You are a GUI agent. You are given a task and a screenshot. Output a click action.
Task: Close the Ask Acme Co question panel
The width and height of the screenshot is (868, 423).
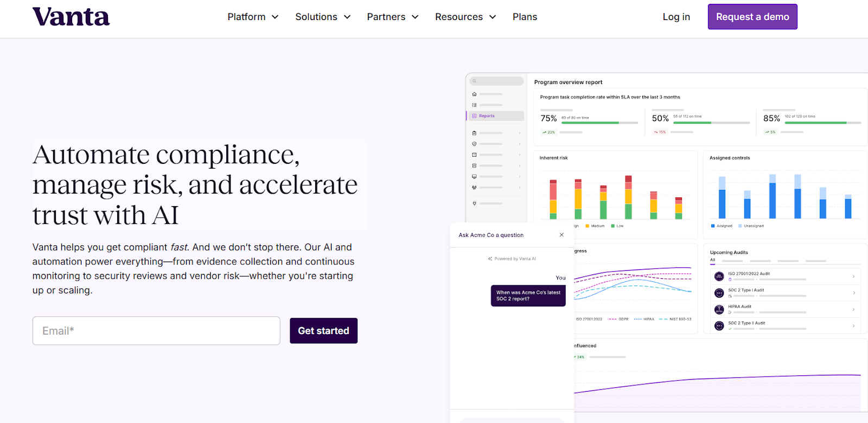pyautogui.click(x=561, y=235)
